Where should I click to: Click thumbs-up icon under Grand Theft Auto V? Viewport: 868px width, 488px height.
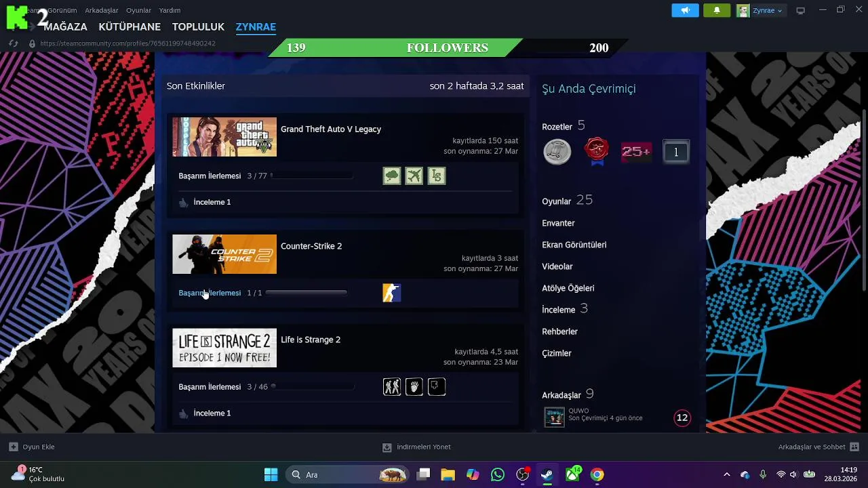[x=183, y=202]
